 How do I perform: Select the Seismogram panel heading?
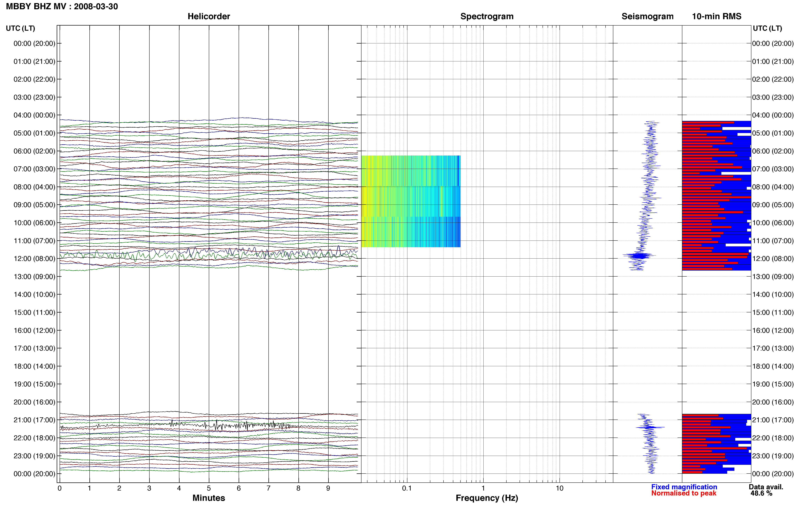[x=648, y=16]
